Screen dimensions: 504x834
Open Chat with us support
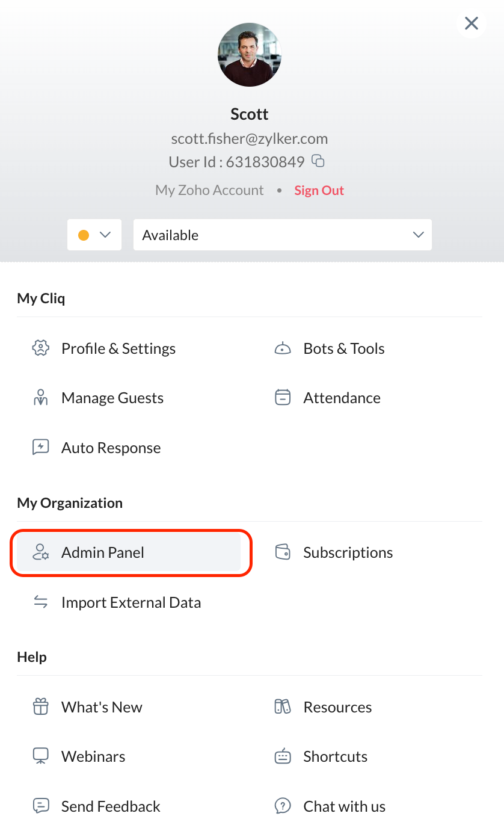click(x=344, y=806)
